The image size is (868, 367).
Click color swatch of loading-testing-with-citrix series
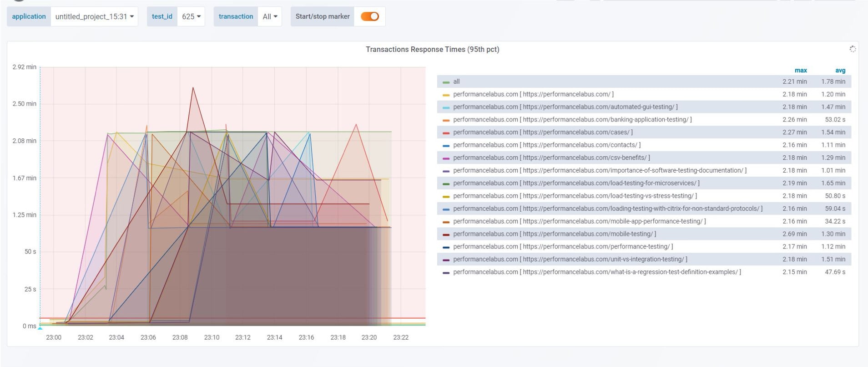446,209
